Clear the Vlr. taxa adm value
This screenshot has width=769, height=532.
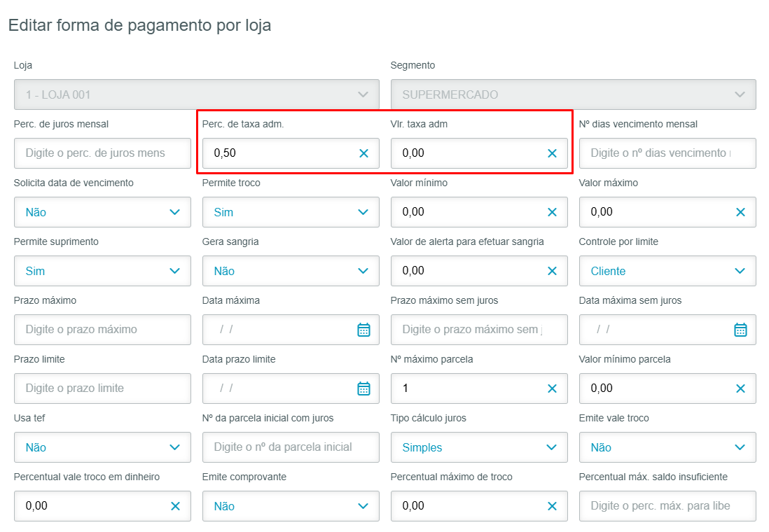[x=552, y=153]
